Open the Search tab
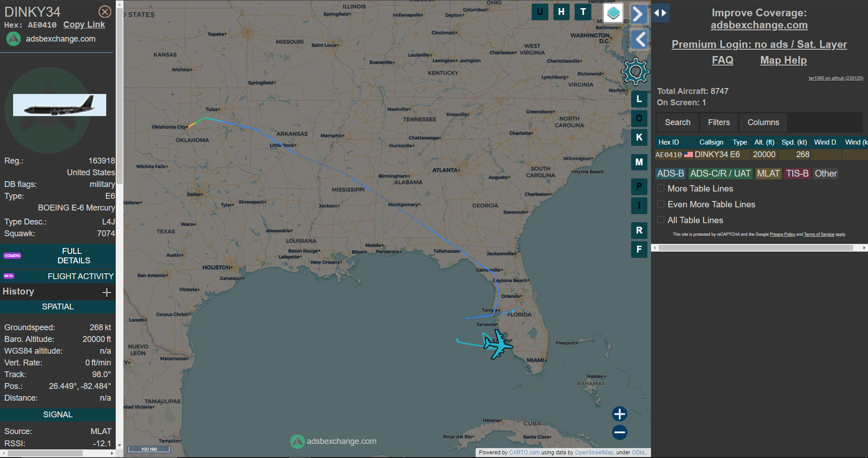The image size is (868, 458). coord(677,122)
